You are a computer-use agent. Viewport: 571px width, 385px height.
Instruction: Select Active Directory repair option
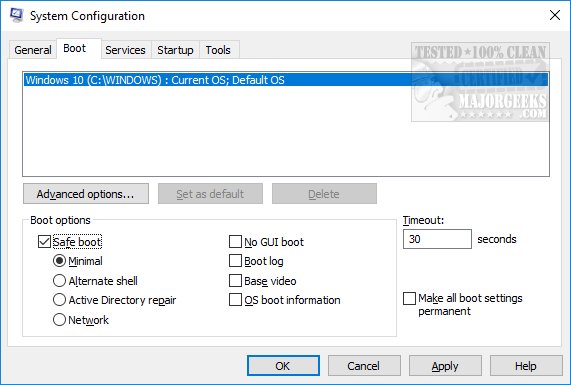pyautogui.click(x=59, y=300)
